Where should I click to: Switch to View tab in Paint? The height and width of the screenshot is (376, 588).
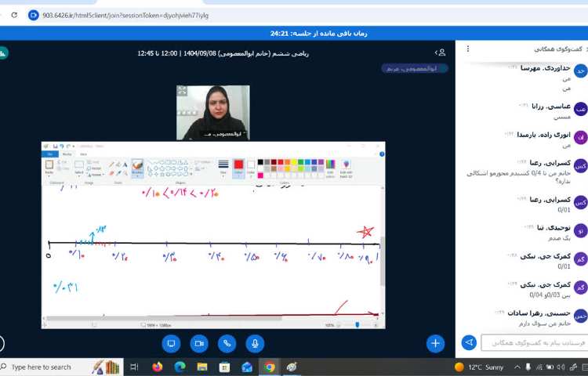(x=84, y=154)
